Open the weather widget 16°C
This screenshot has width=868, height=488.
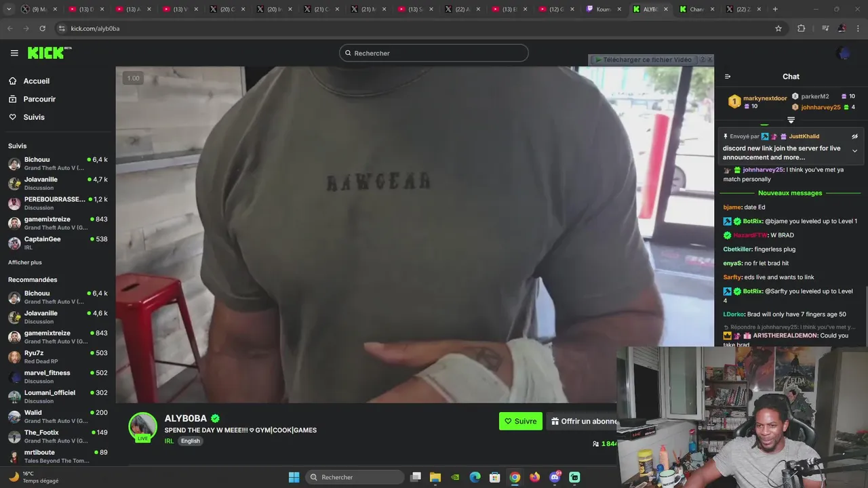point(34,477)
